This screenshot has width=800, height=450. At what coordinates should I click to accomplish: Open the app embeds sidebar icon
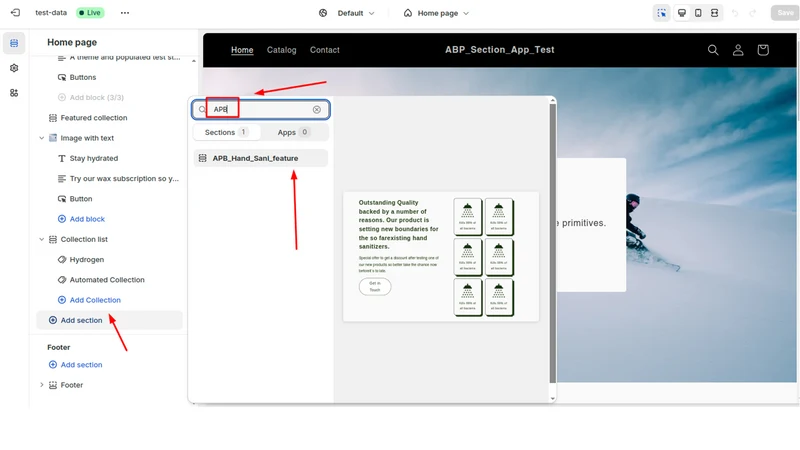coord(14,93)
